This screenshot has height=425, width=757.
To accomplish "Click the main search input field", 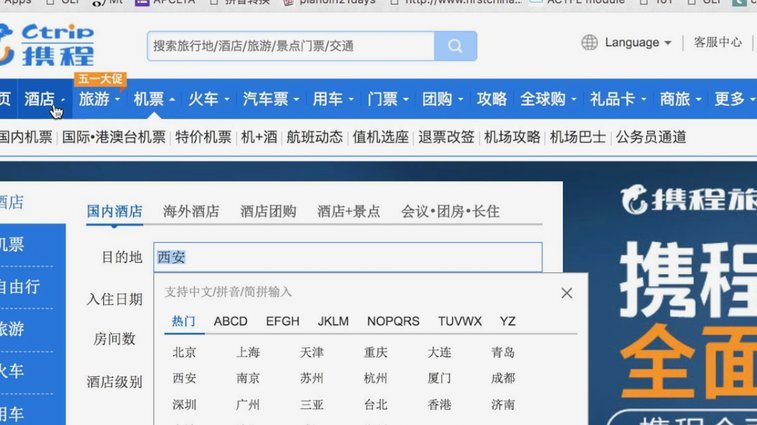I will pos(291,46).
